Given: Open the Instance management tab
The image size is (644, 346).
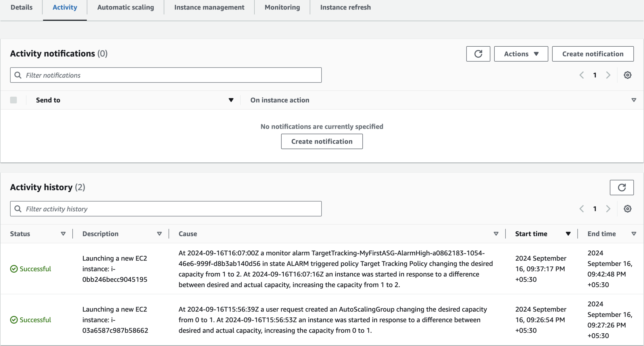Looking at the screenshot, I should [209, 7].
